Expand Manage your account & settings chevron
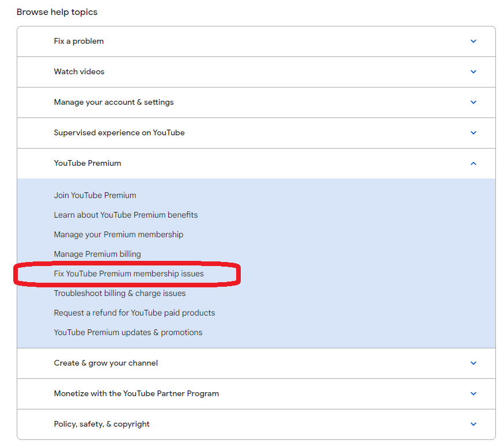The height and width of the screenshot is (448, 504). point(473,102)
